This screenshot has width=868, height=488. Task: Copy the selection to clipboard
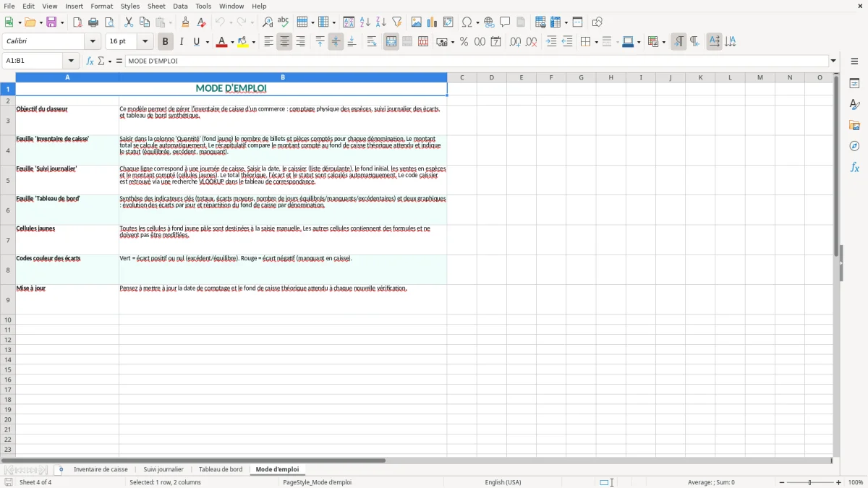pyautogui.click(x=145, y=22)
